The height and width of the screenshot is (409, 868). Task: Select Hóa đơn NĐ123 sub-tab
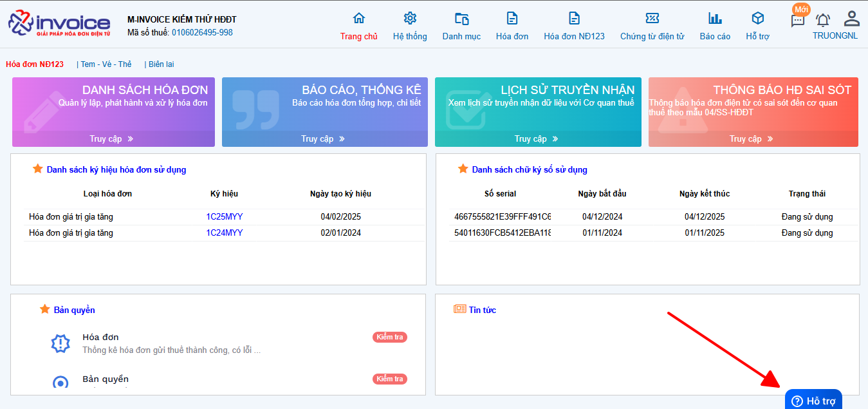pos(35,64)
